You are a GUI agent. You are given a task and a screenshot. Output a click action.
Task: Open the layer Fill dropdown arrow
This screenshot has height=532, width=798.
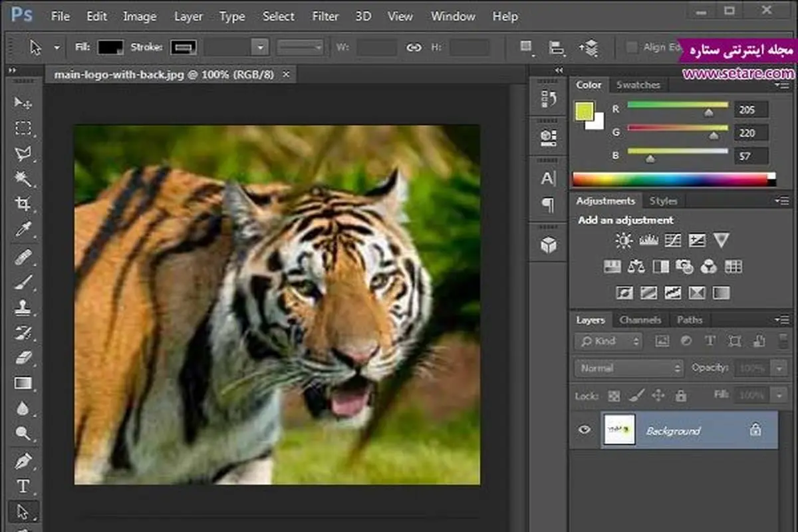click(x=779, y=395)
